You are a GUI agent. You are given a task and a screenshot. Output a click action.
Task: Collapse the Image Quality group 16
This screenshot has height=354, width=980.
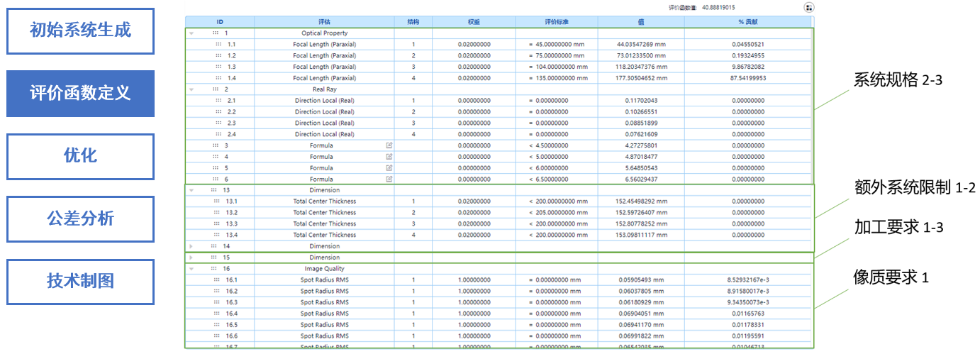pyautogui.click(x=191, y=269)
